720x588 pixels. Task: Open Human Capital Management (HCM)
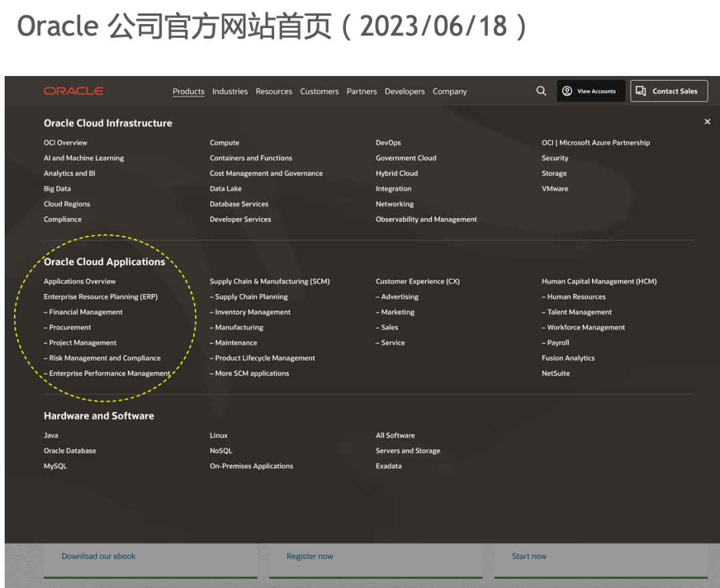tap(599, 281)
